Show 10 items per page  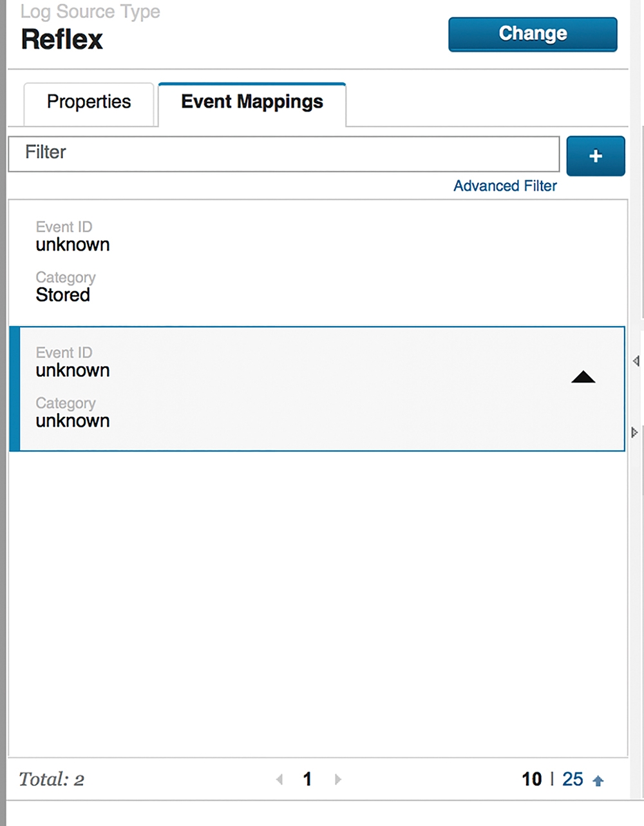click(x=532, y=780)
